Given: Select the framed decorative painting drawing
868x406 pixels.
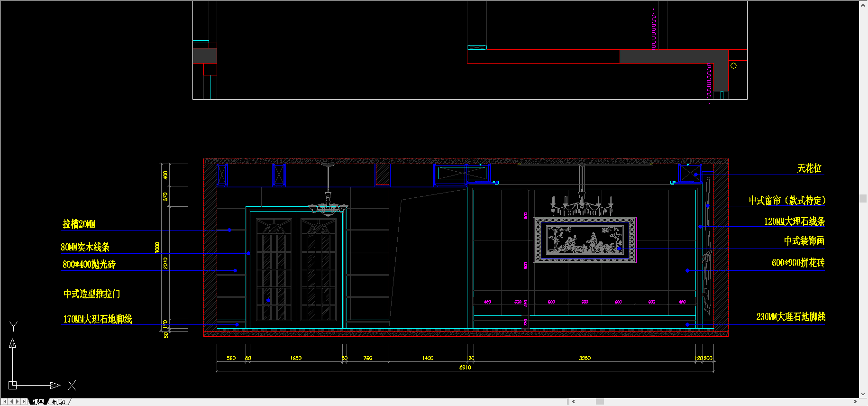Looking at the screenshot, I should tap(585, 240).
